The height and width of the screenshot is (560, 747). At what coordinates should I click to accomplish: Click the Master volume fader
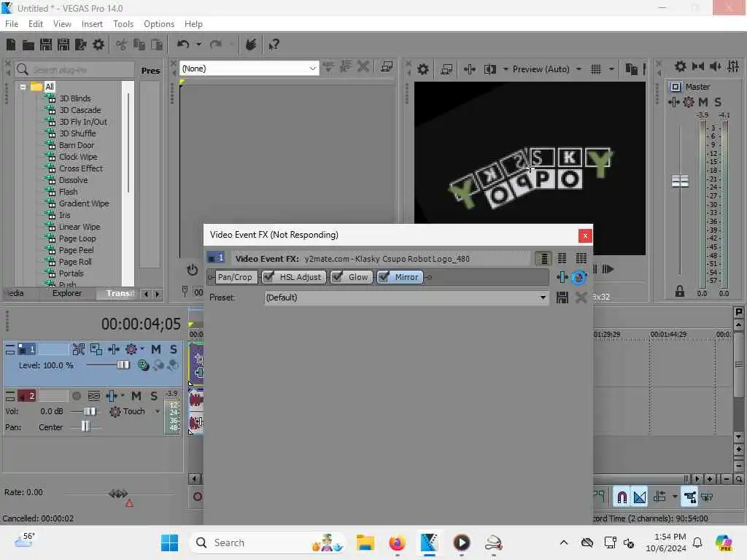point(680,181)
